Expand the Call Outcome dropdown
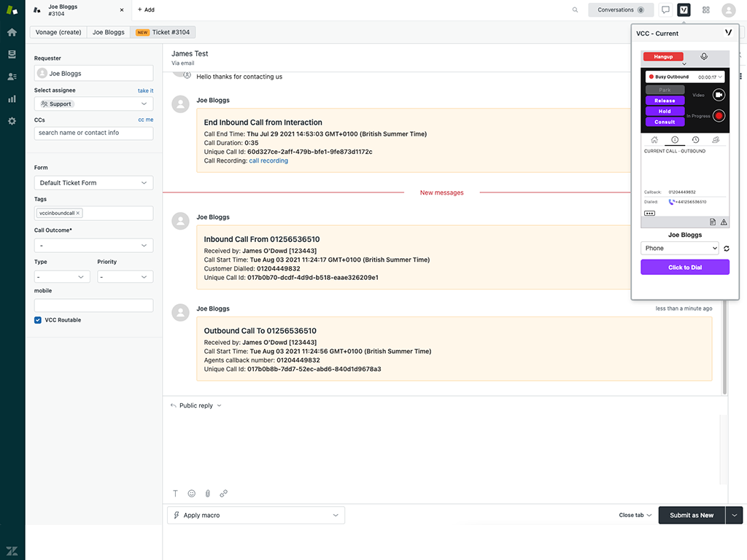The image size is (747, 560). point(93,246)
